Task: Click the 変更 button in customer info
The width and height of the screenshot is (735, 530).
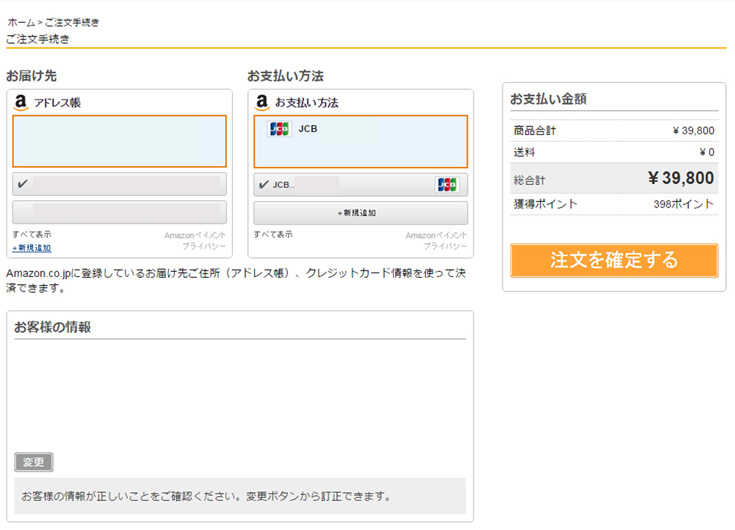Action: click(x=34, y=462)
